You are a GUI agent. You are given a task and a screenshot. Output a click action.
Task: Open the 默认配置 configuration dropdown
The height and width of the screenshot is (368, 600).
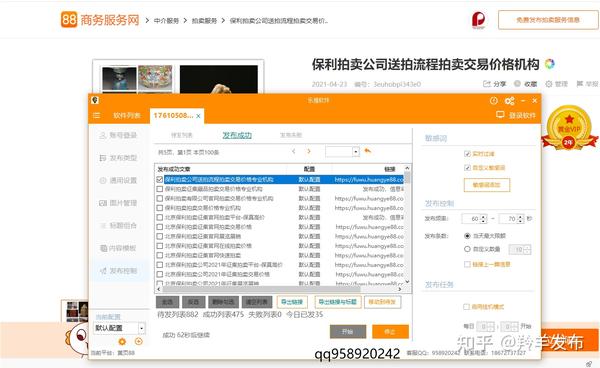pos(142,328)
